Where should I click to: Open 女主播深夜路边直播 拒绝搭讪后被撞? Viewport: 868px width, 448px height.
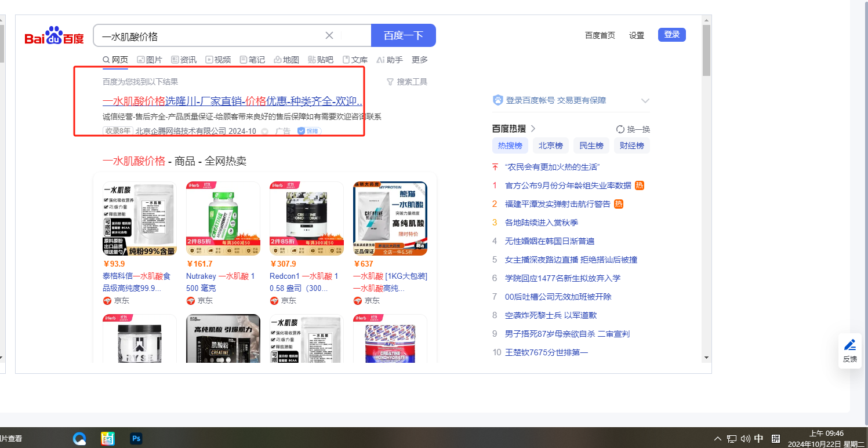571,260
